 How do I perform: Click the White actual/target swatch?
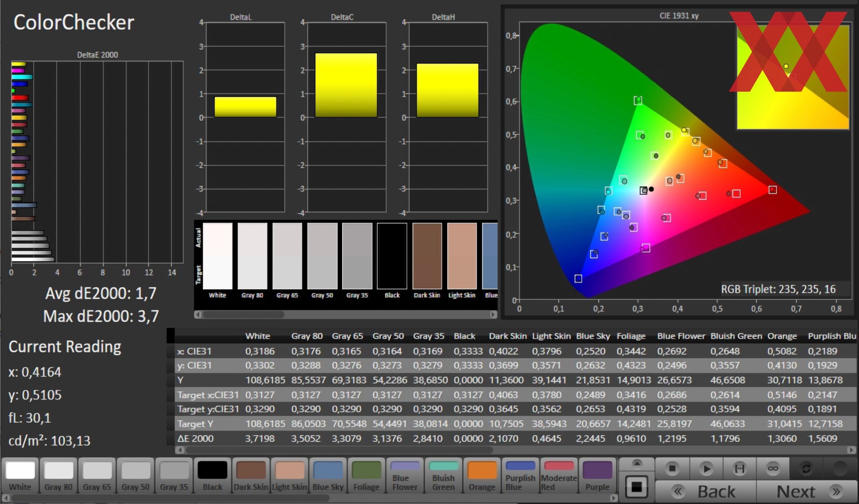coord(217,256)
